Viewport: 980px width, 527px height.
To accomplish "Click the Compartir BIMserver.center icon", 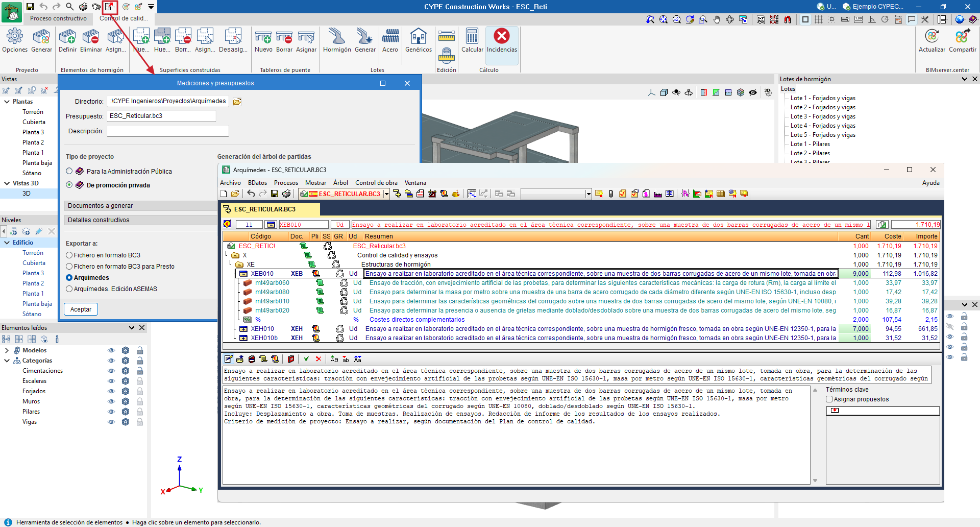I will [963, 40].
